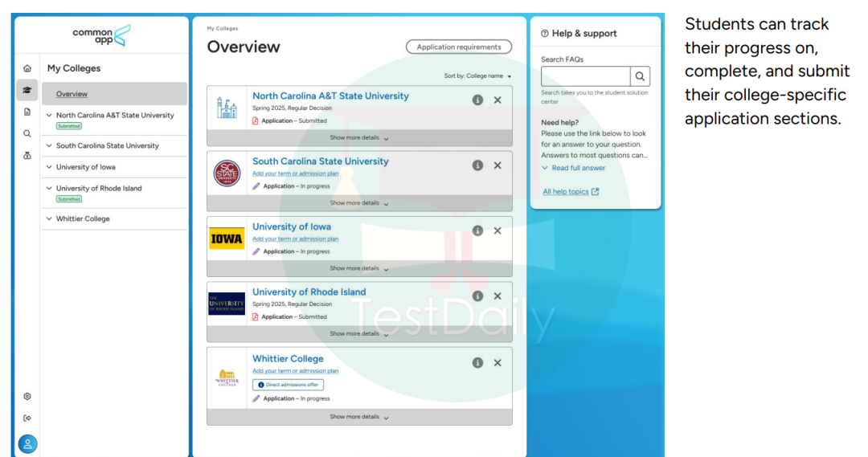Expand South Carolina State University in sidebar

[49, 145]
